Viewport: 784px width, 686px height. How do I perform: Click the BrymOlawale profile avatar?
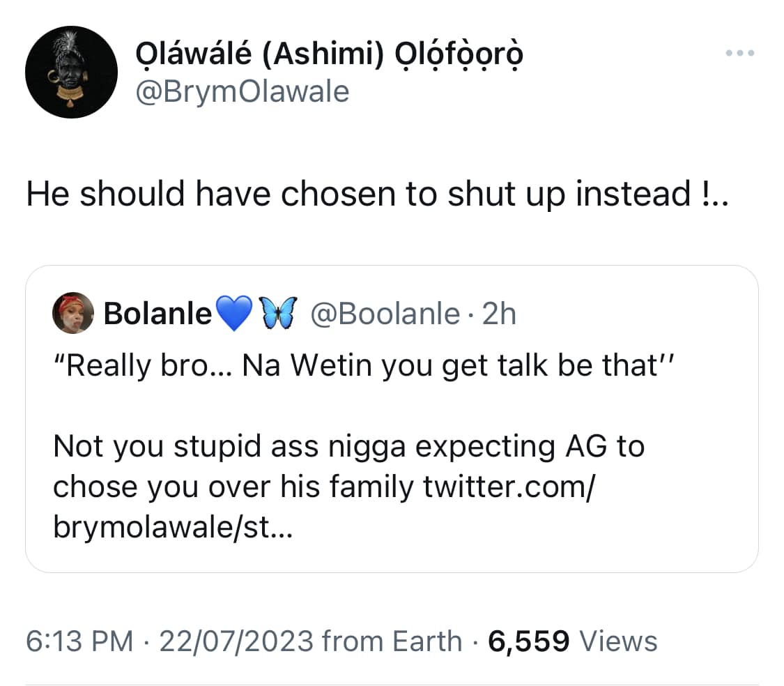(x=72, y=73)
